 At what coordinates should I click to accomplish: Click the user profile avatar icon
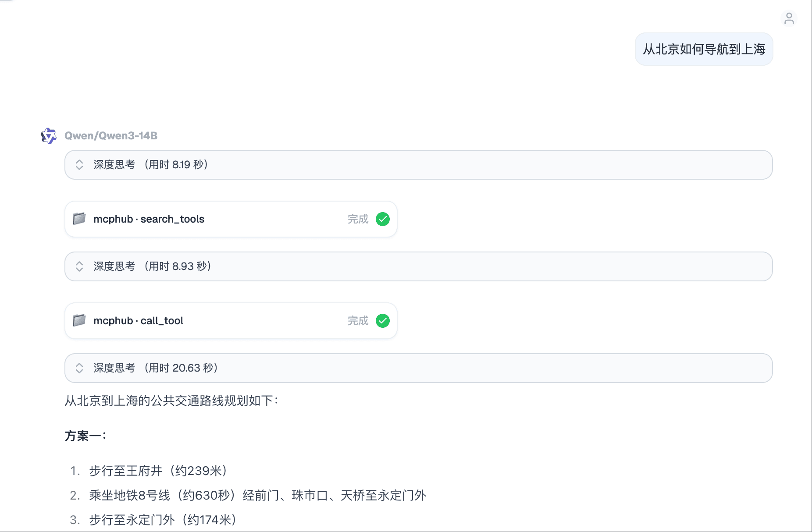789,19
